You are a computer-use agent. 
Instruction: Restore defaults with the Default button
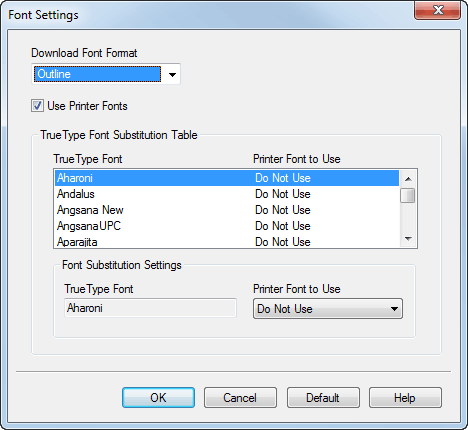pos(323,397)
